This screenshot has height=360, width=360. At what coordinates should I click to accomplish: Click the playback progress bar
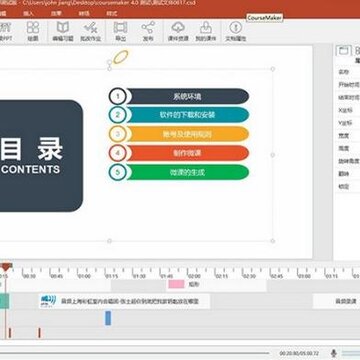click(135, 353)
